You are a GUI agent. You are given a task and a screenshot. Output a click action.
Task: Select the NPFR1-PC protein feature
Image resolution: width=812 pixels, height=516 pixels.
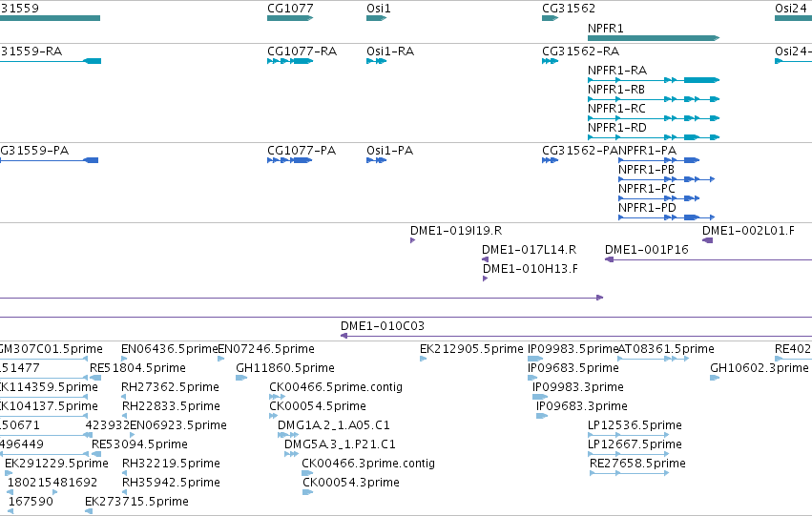[x=658, y=198]
